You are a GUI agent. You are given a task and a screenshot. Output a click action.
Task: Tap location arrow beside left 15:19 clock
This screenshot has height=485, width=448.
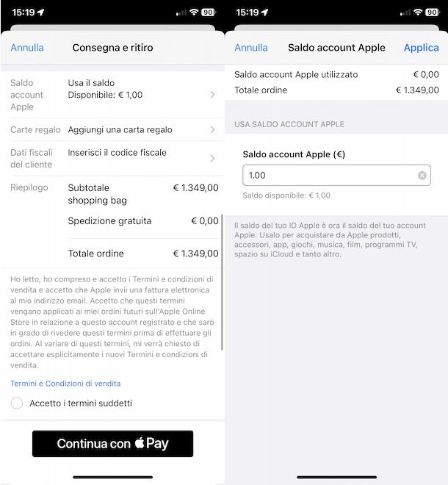[40, 12]
